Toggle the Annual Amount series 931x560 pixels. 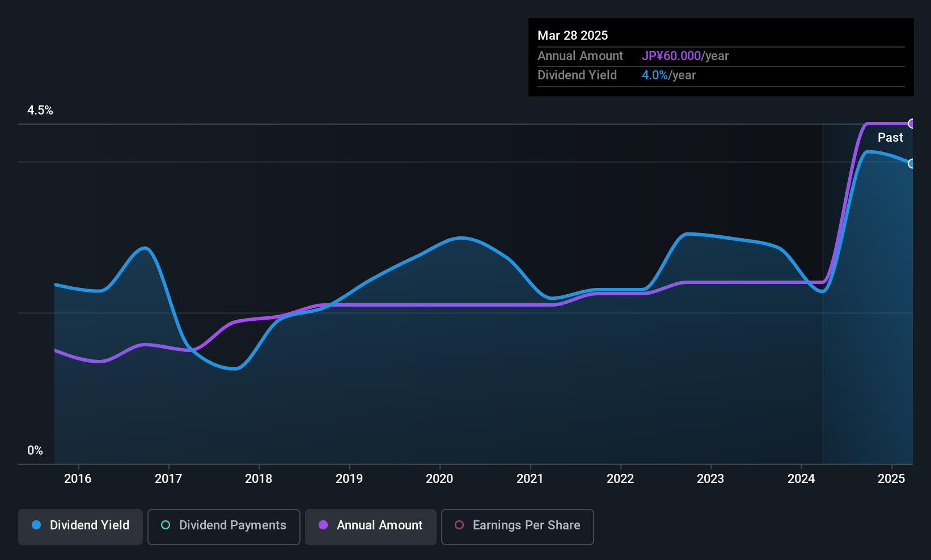371,527
